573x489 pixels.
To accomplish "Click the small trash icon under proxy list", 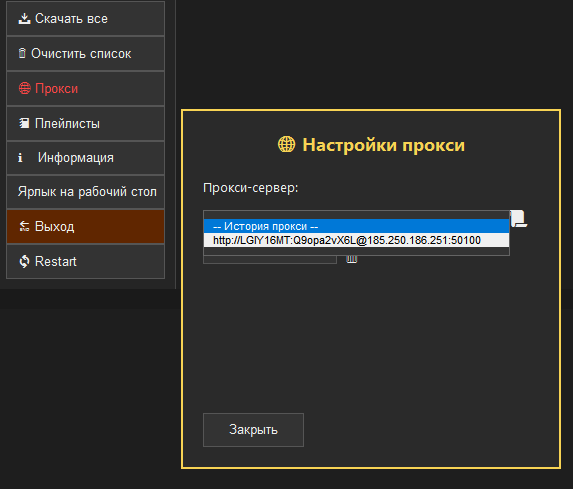I will (352, 259).
